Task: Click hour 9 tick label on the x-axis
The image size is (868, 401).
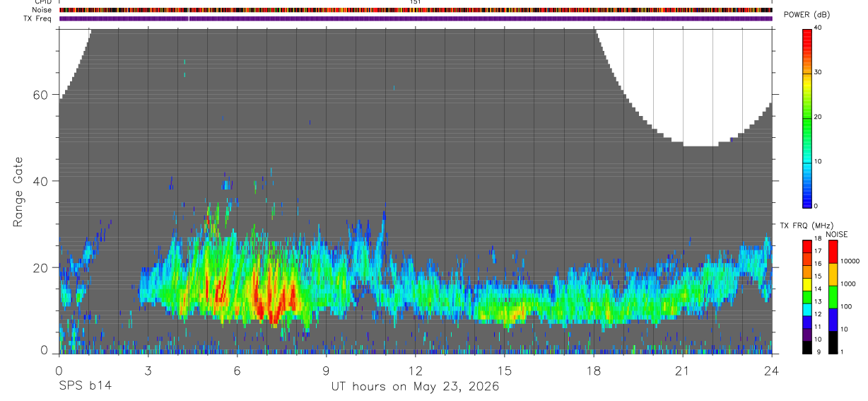Action: [326, 371]
